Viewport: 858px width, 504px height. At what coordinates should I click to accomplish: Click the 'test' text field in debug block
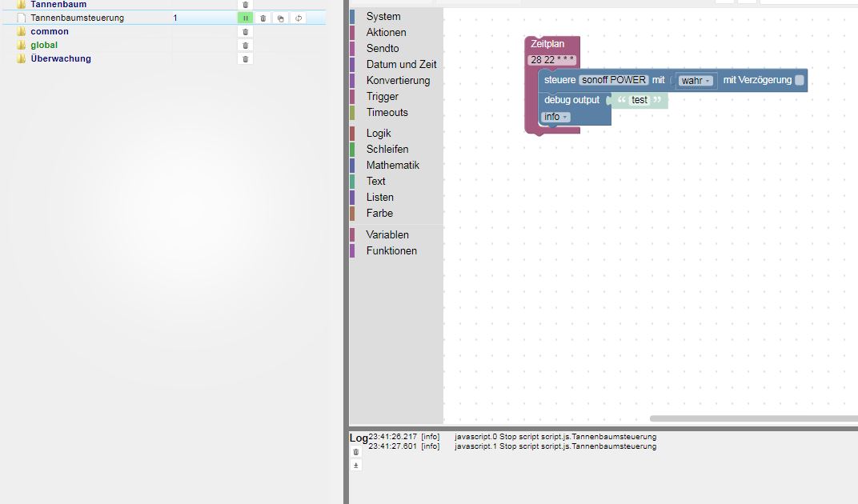click(639, 101)
